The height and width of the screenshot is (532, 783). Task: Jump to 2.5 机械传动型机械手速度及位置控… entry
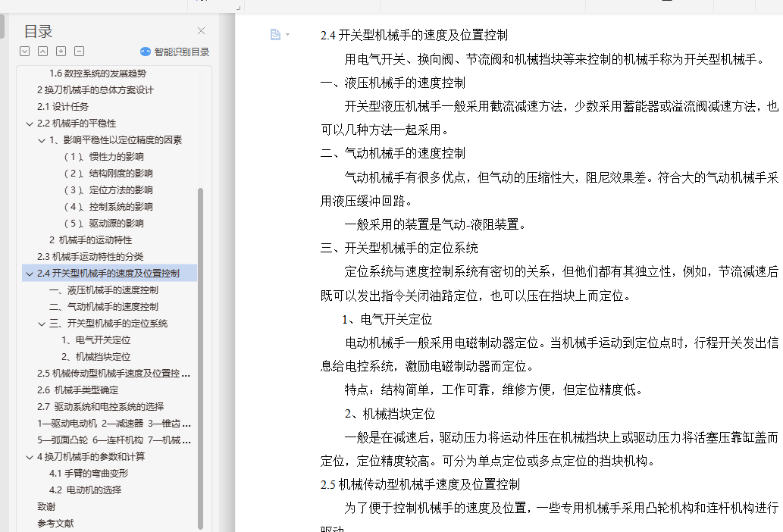(x=114, y=374)
